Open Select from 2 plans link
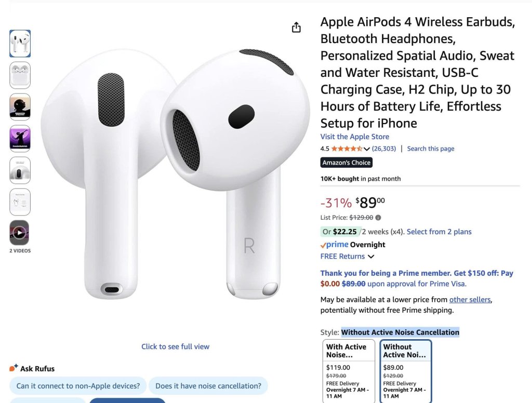The height and width of the screenshot is (403, 532). [439, 232]
